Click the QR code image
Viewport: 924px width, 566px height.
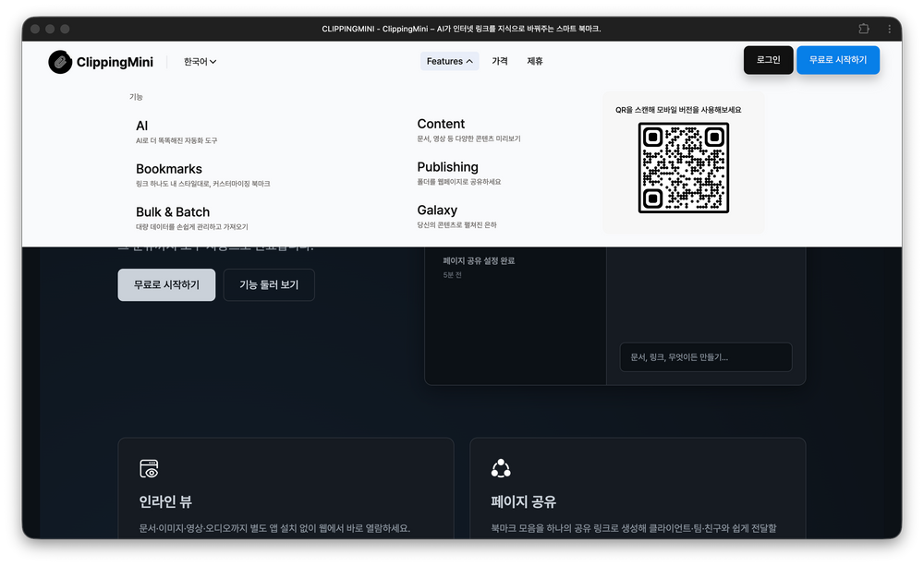pos(684,169)
